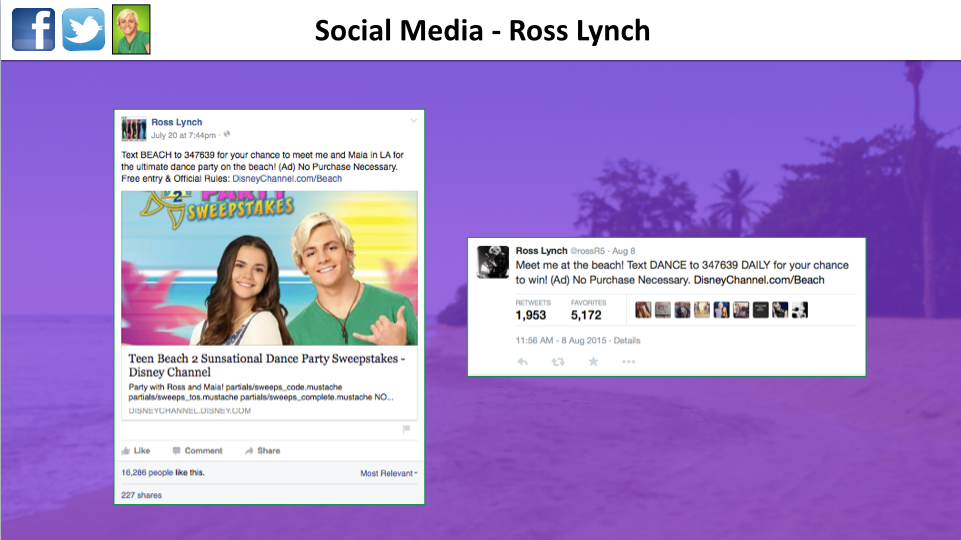Click the Teen Beach 2 sweepstakes image
The height and width of the screenshot is (540, 961).
269,267
